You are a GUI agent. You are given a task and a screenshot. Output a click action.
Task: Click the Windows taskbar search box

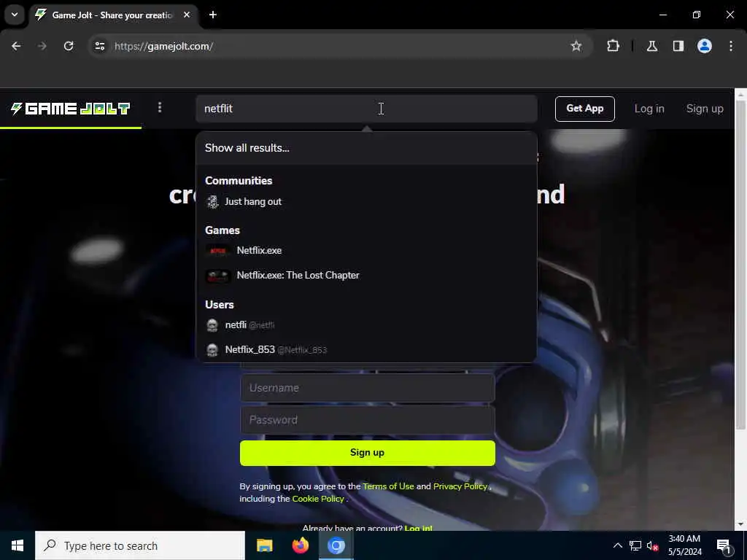(x=140, y=545)
